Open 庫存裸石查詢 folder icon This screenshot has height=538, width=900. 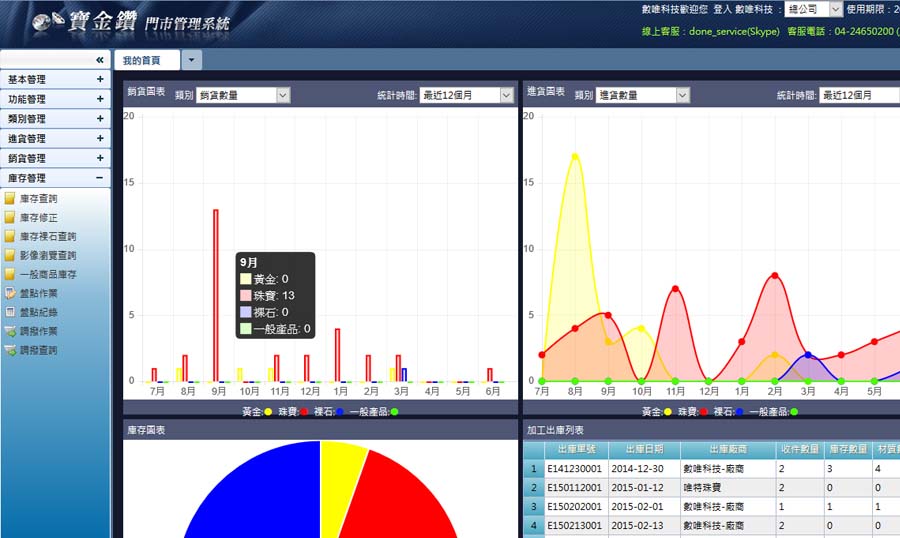10,237
